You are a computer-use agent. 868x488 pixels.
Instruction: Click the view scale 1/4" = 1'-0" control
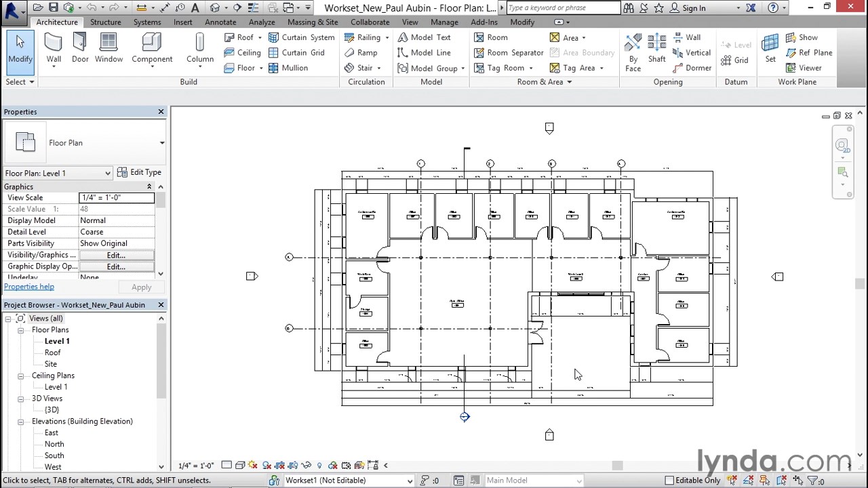tap(197, 466)
